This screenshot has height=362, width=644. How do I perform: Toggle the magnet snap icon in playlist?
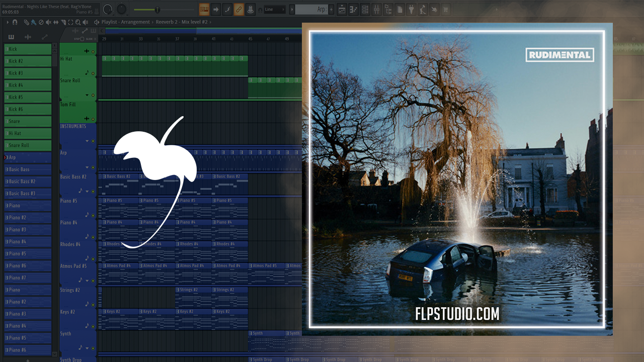pos(15,22)
